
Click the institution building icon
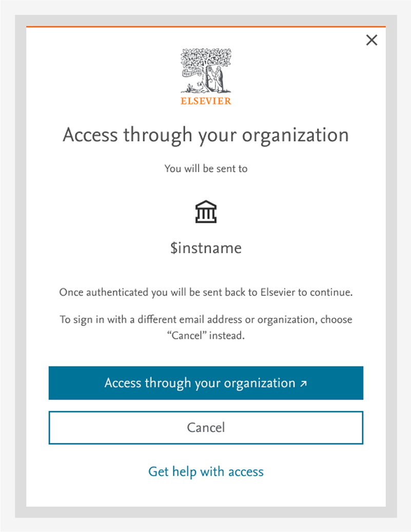pyautogui.click(x=206, y=212)
